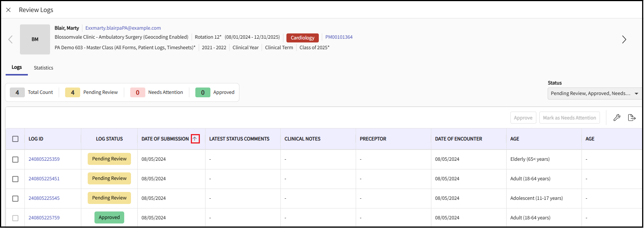This screenshot has width=644, height=228.
Task: Open placement link PM00101364
Action: click(339, 37)
